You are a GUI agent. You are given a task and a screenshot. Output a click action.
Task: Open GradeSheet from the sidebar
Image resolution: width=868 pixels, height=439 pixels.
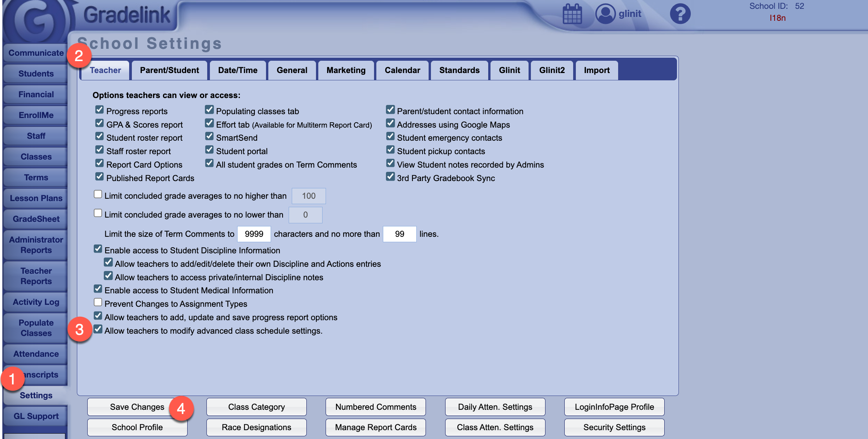pos(35,219)
